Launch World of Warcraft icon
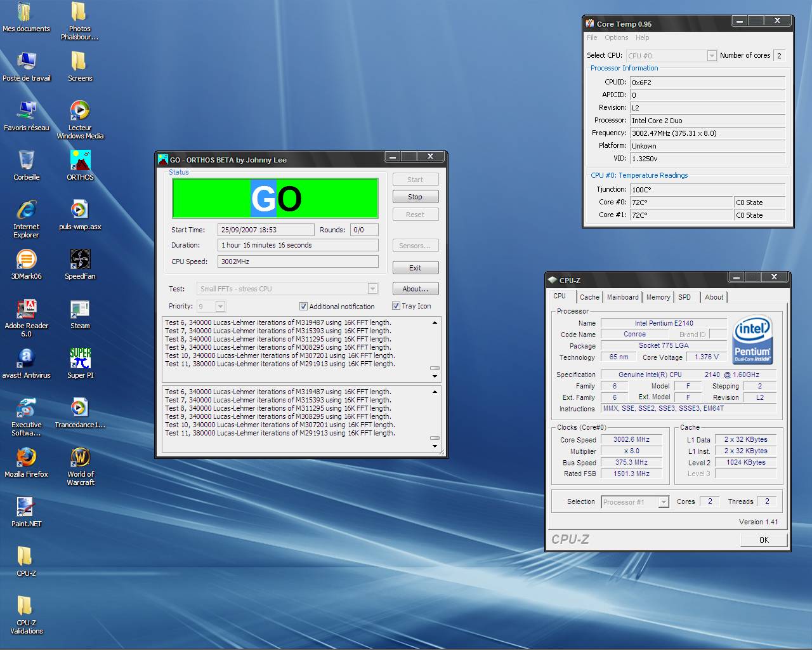 (80, 458)
